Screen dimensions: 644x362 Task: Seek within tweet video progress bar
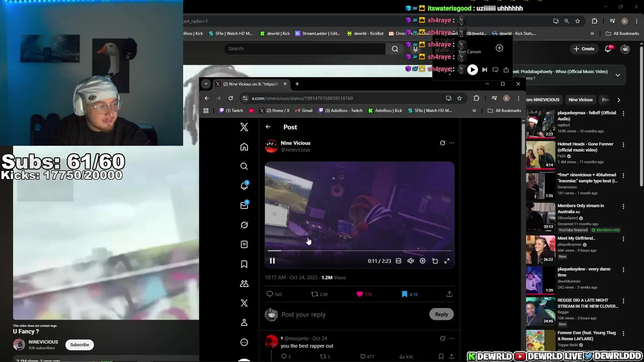359,250
